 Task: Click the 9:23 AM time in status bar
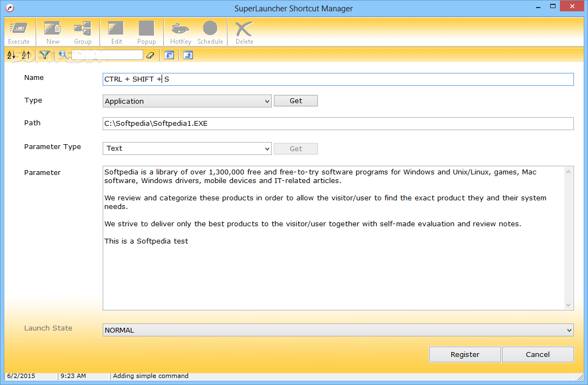[73, 376]
